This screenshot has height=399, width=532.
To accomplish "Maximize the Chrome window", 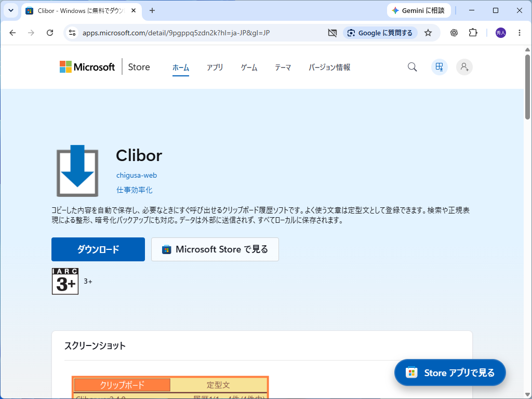I will 495,10.
